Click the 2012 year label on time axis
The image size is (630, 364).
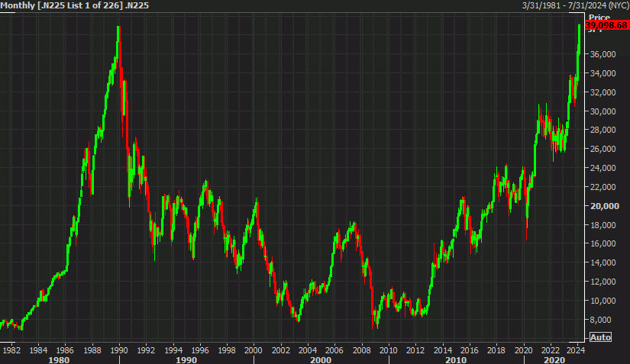tap(415, 350)
